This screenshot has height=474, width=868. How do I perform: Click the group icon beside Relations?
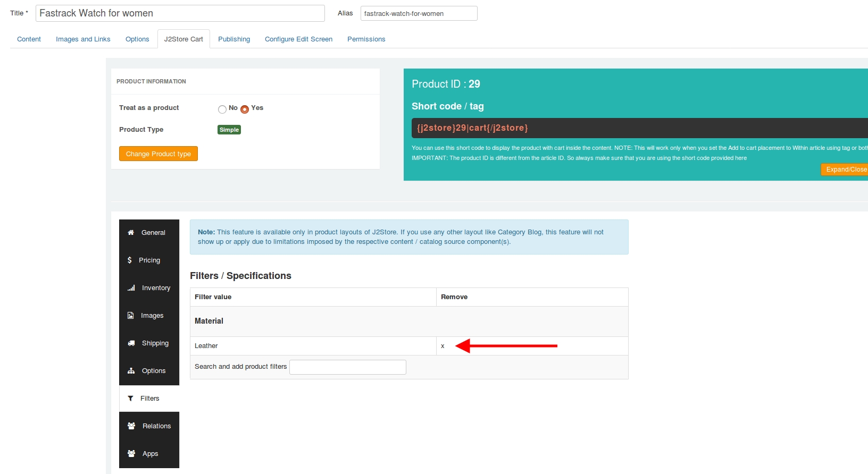(131, 426)
